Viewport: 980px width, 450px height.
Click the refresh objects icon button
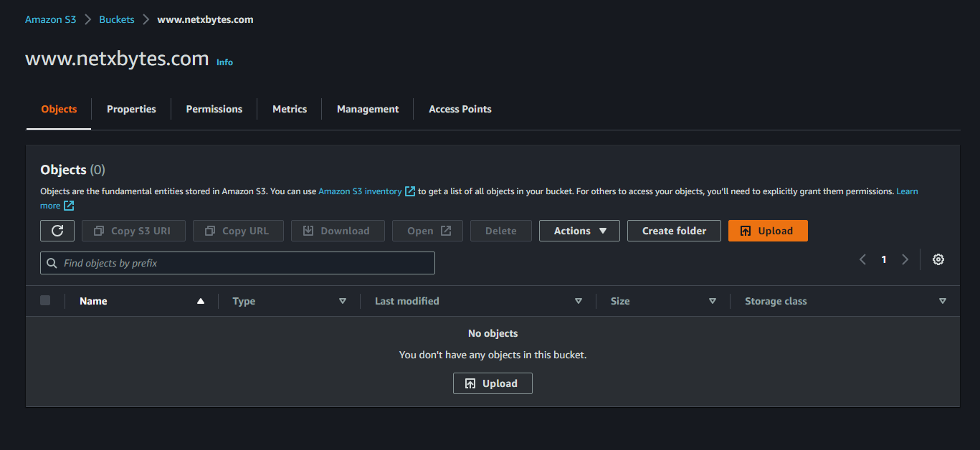57,231
